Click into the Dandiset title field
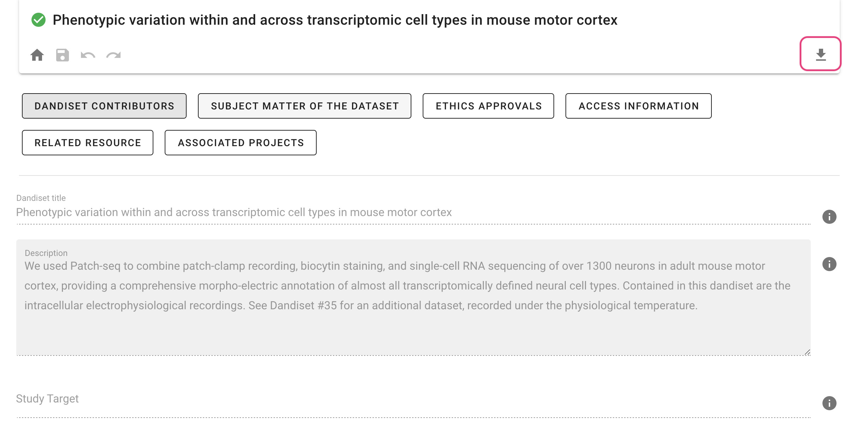 coord(353,213)
